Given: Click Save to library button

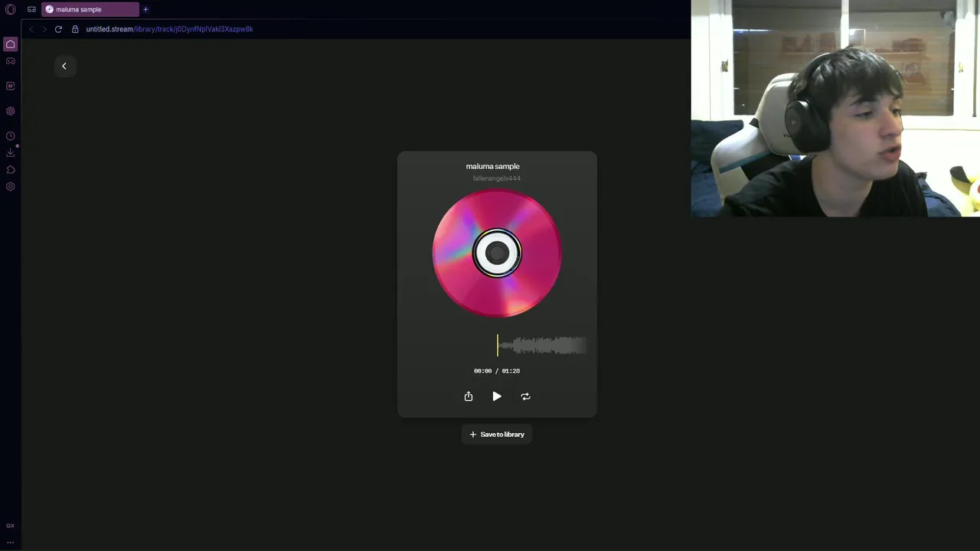Looking at the screenshot, I should 497,435.
